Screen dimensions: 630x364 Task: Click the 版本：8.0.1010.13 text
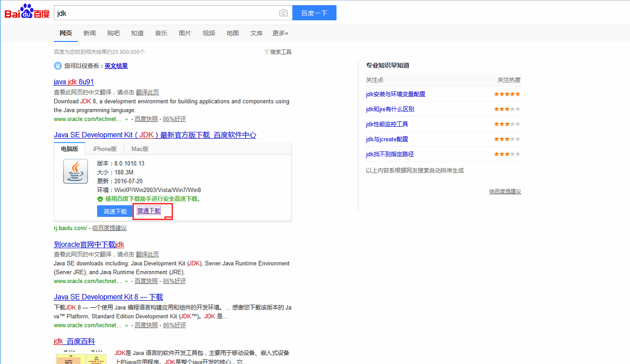point(121,163)
